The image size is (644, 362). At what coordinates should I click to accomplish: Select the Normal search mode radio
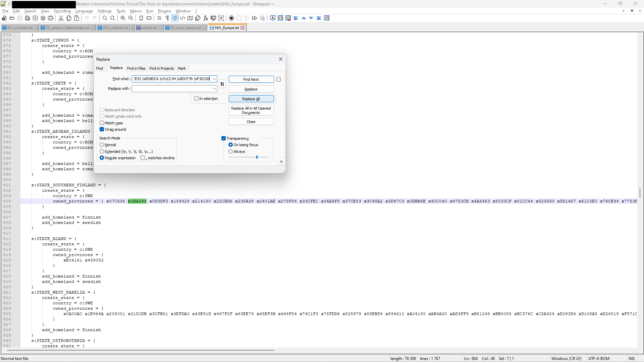tap(102, 145)
